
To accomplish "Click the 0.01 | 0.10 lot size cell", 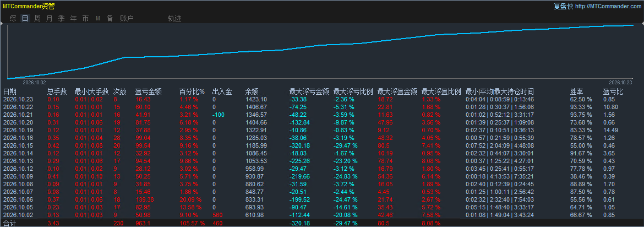I will (89, 176).
